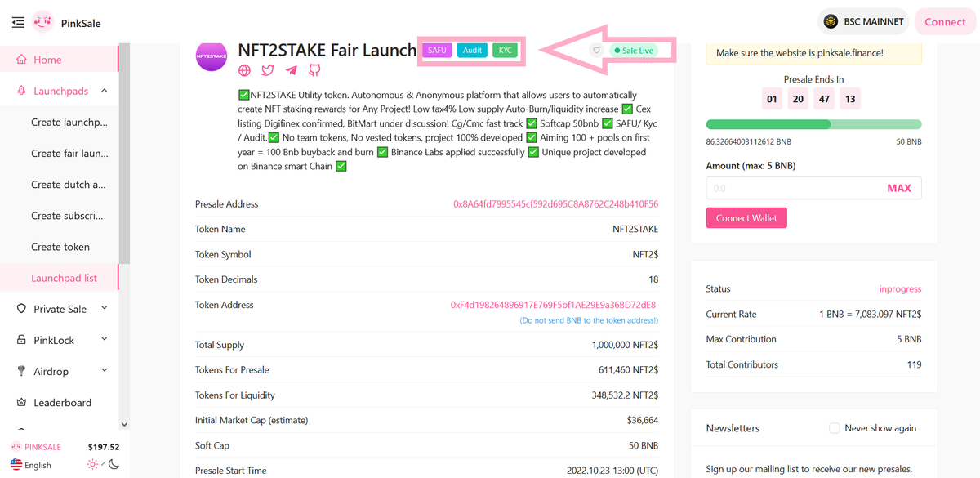Click the sidebar vertical scrollbar
The width and height of the screenshot is (980, 478).
click(124, 155)
